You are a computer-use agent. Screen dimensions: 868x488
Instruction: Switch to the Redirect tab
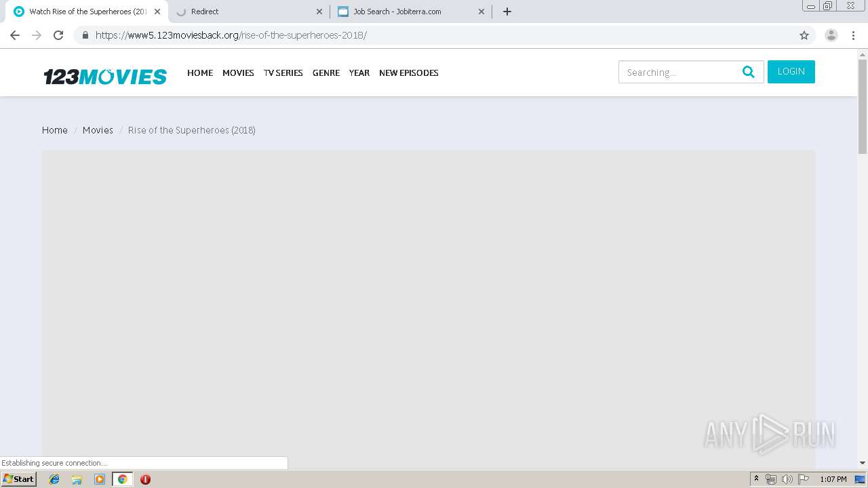tap(249, 12)
